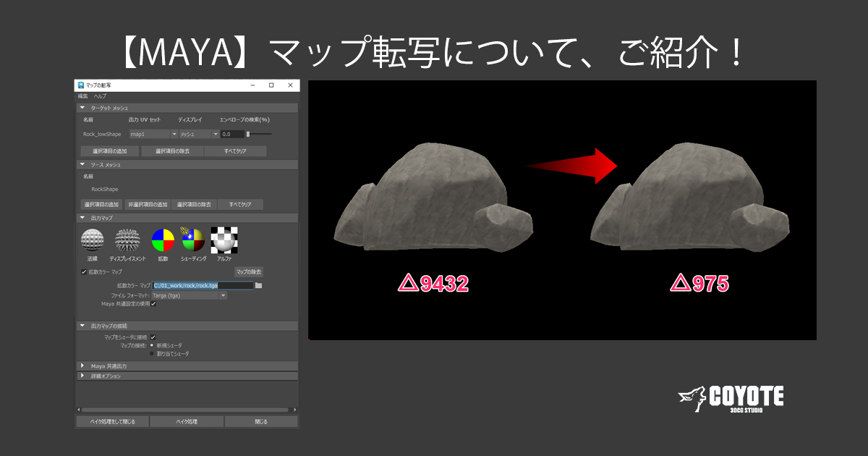Select the 法線 (normal) map sphere icon
This screenshot has height=456, width=868.
(92, 240)
